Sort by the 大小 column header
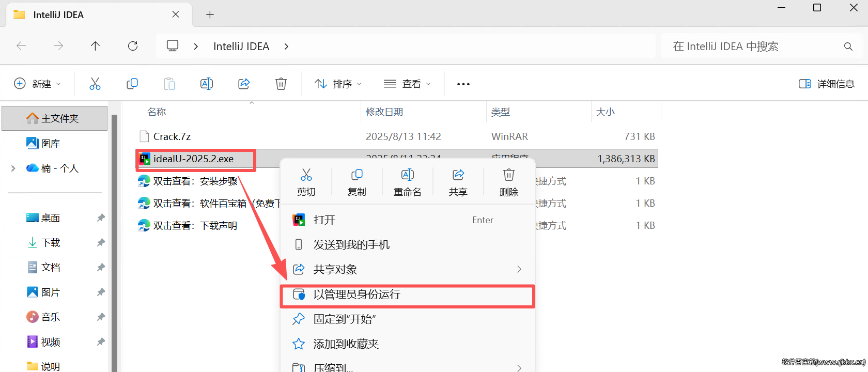The width and height of the screenshot is (868, 372). (x=606, y=112)
